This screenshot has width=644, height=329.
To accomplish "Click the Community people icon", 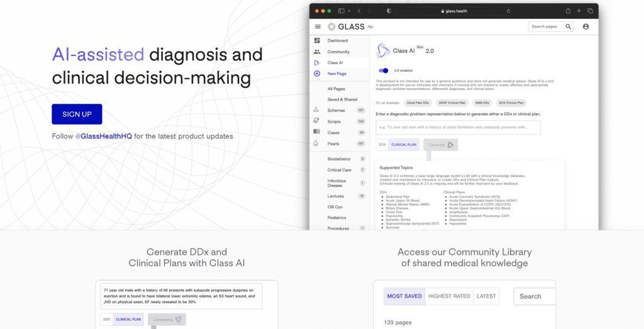I will 317,52.
